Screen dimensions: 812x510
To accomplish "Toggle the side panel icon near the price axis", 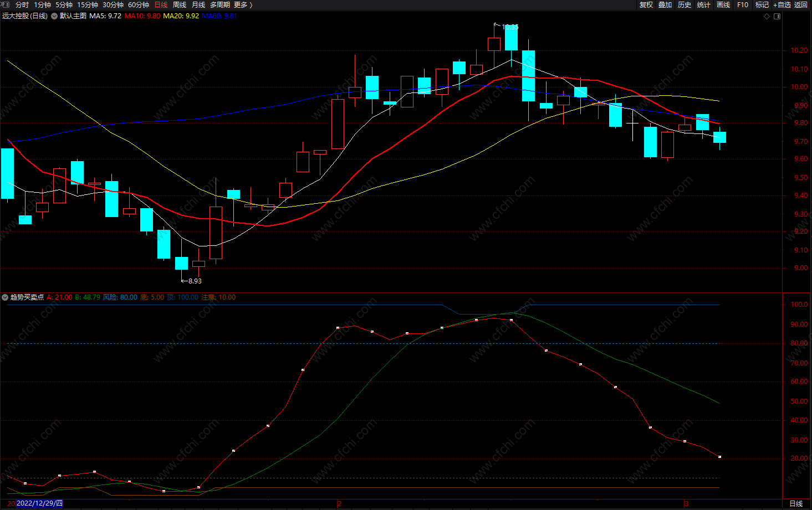I will [777, 16].
